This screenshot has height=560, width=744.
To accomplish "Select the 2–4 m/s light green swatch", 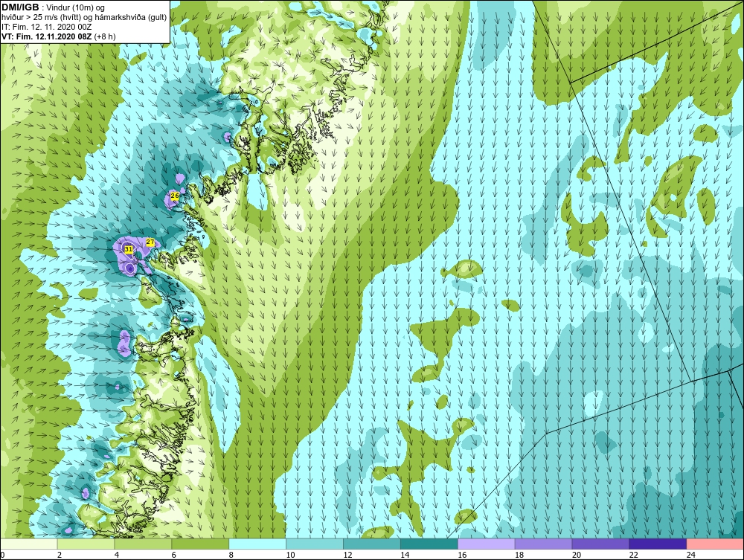I will point(86,544).
